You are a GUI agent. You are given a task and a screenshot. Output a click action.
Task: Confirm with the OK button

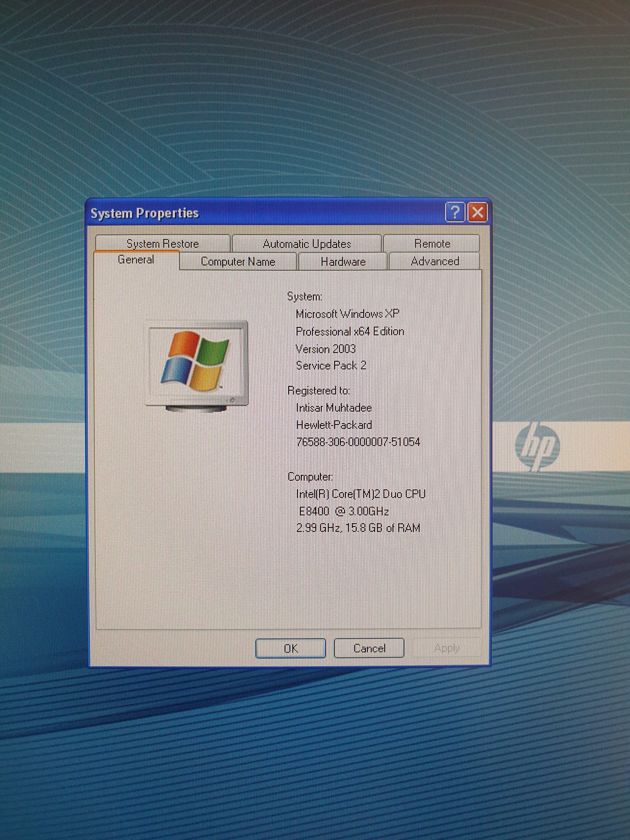291,648
